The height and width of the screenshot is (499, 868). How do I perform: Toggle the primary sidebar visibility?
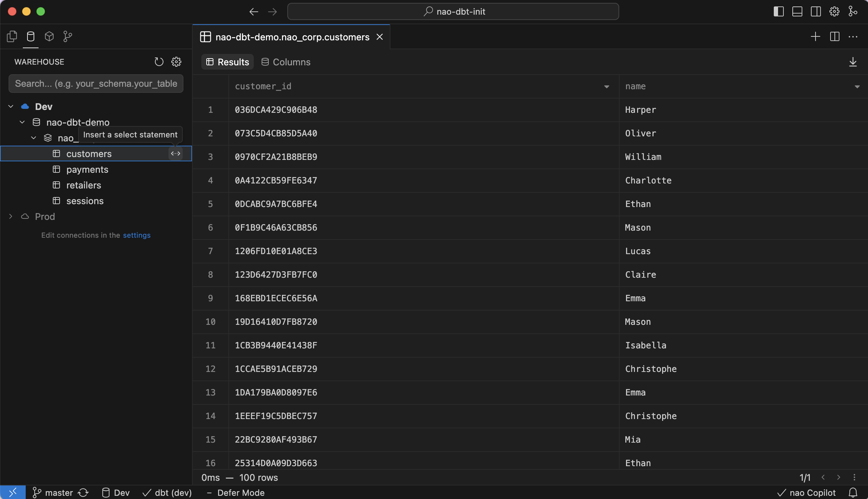[778, 11]
